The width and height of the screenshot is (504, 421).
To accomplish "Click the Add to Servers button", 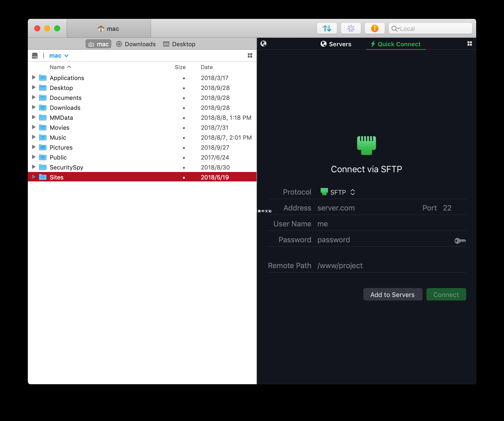I will coord(392,295).
